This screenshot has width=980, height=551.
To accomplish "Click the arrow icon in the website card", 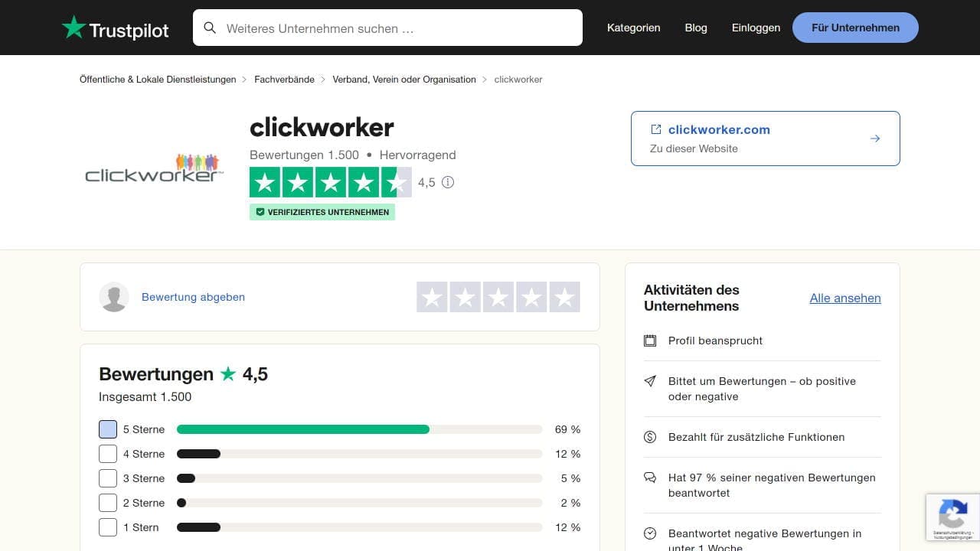I will (875, 139).
